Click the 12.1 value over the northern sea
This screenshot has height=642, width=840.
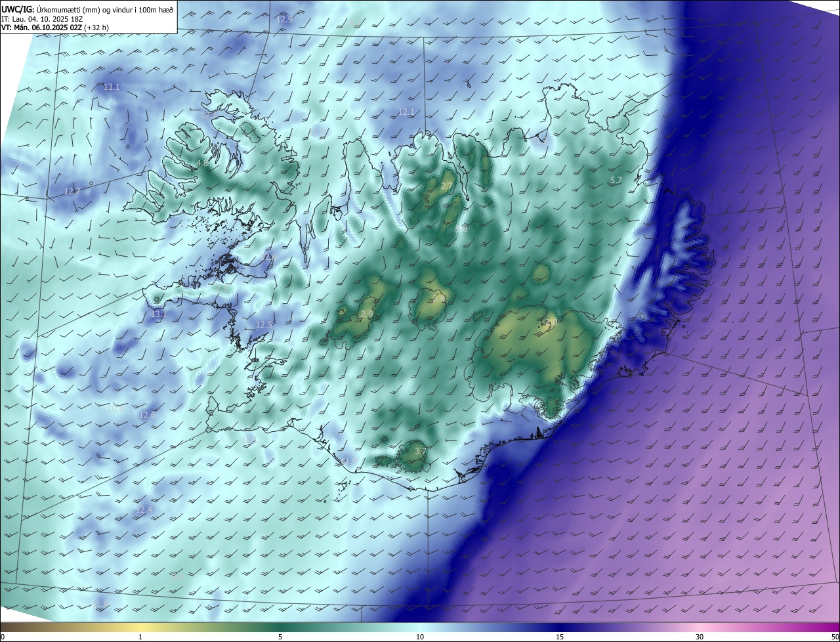click(406, 112)
